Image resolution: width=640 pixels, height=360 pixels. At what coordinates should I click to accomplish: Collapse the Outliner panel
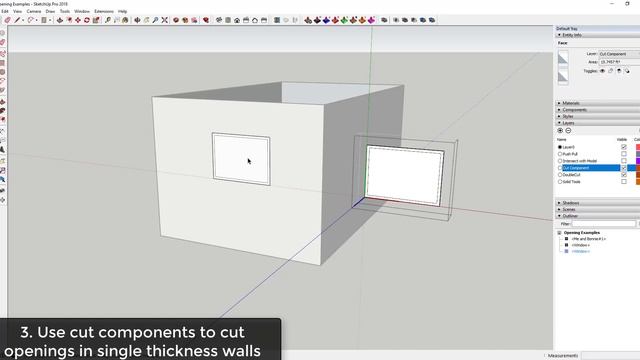(x=559, y=216)
